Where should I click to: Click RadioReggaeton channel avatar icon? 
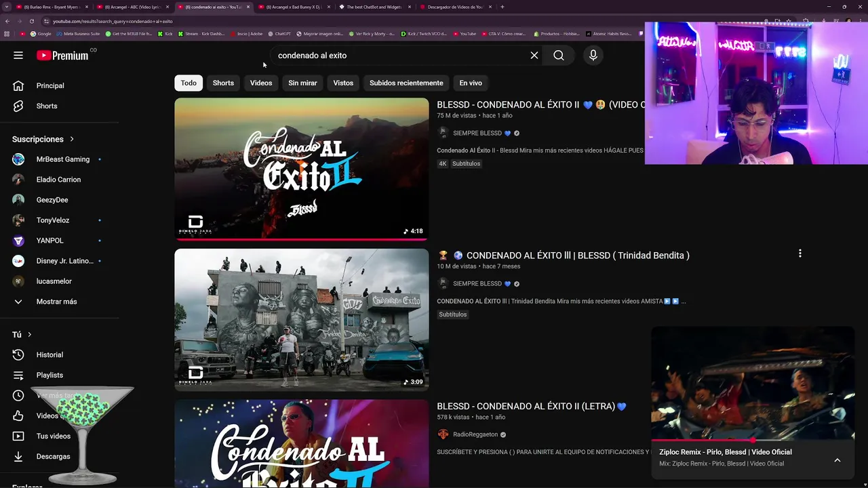coord(443,434)
